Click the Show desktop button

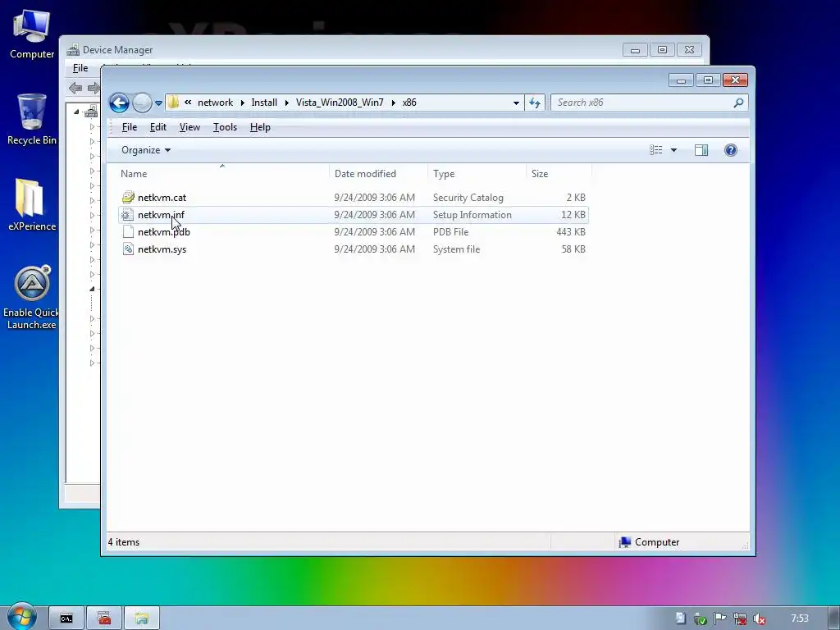click(x=834, y=619)
